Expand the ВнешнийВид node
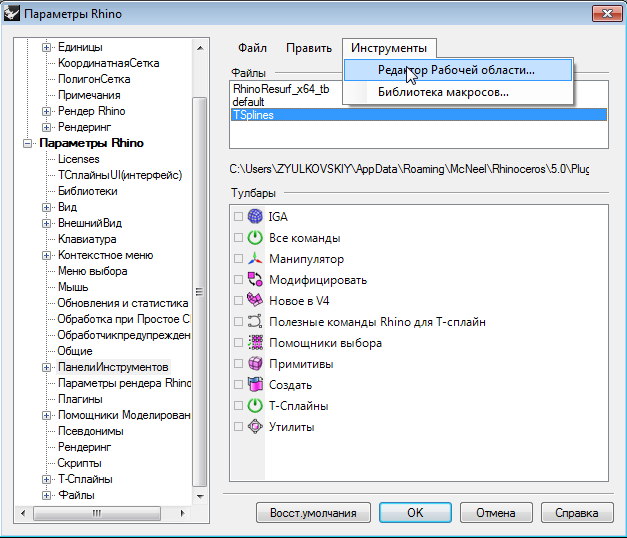The height and width of the screenshot is (538, 627). (x=46, y=223)
